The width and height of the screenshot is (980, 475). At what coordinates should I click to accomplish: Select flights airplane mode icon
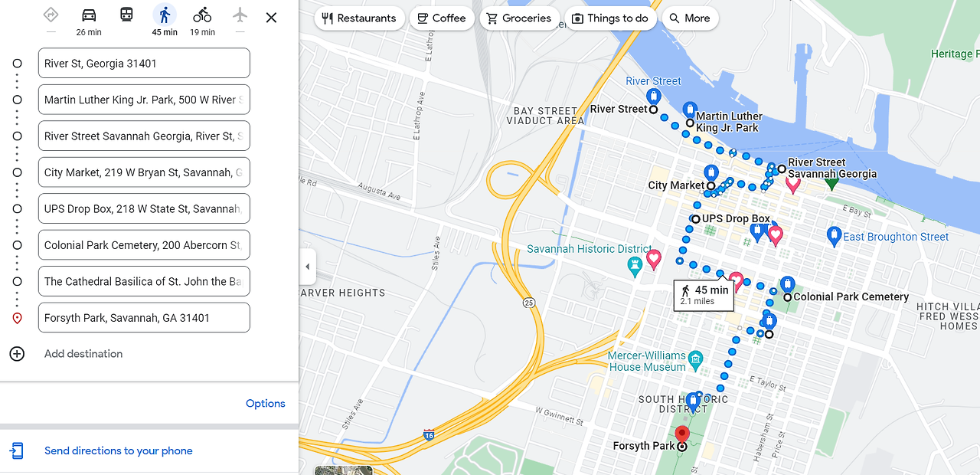point(240,15)
